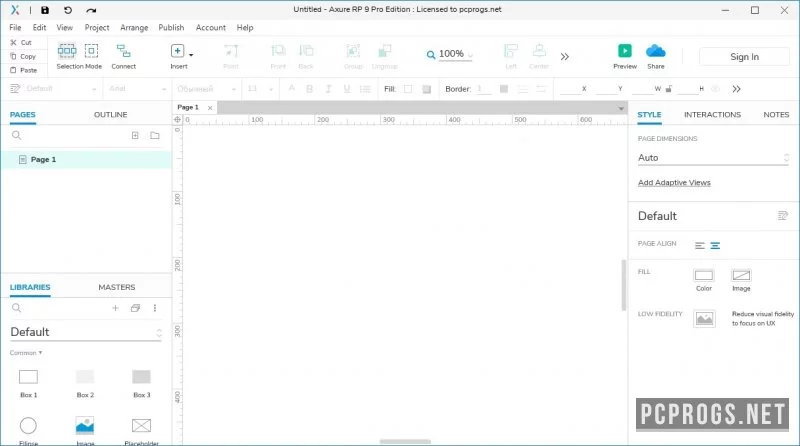This screenshot has width=800, height=446.
Task: Click the Fill image swatch icon
Action: (427, 89)
